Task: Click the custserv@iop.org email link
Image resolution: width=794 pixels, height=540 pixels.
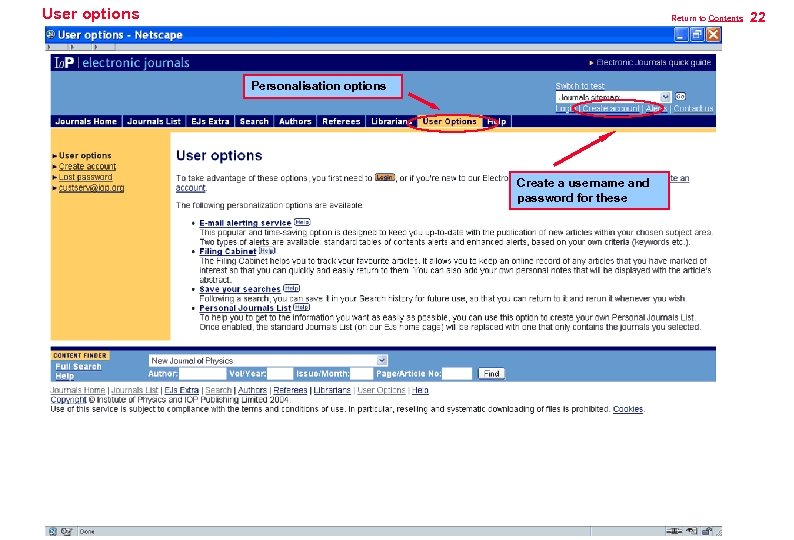Action: (x=91, y=187)
